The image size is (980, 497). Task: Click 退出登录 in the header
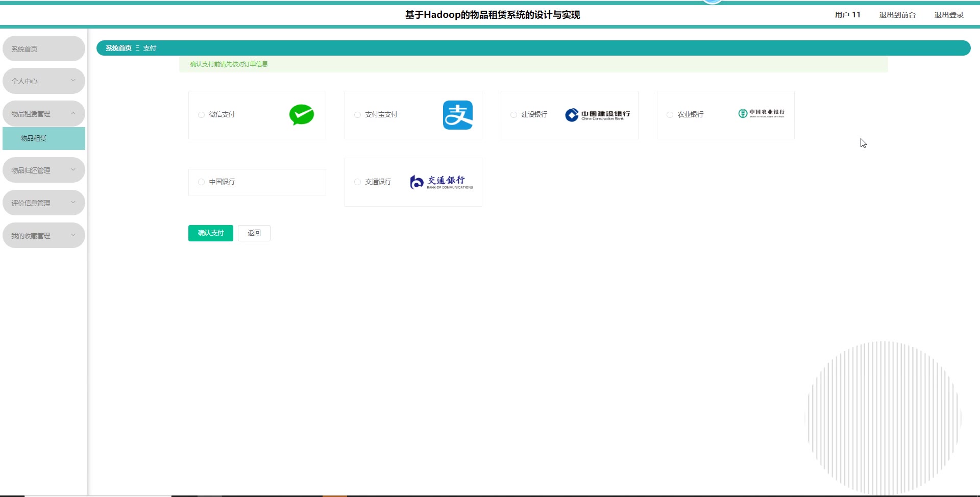pyautogui.click(x=949, y=15)
